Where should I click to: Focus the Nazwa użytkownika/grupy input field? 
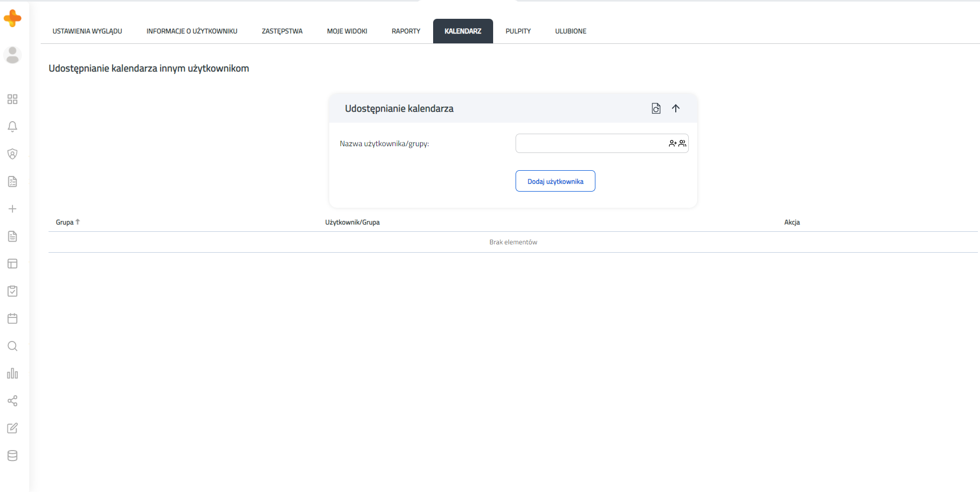coord(602,143)
